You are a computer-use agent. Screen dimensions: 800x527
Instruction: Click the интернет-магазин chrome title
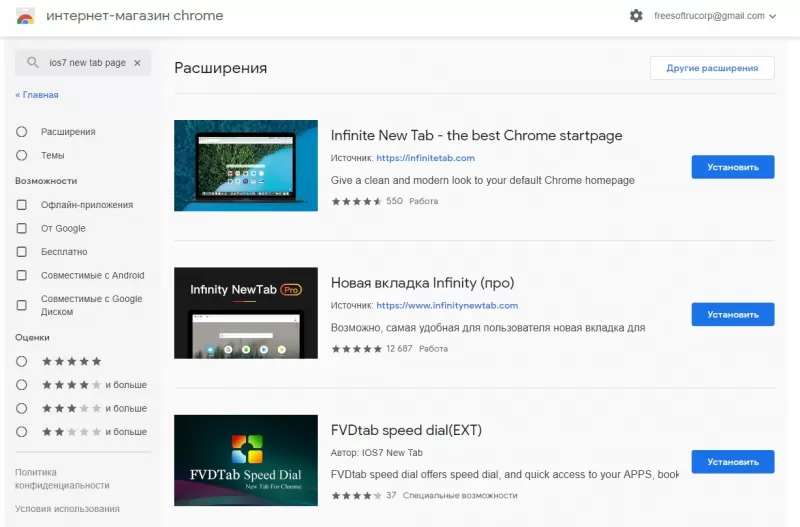tap(135, 16)
